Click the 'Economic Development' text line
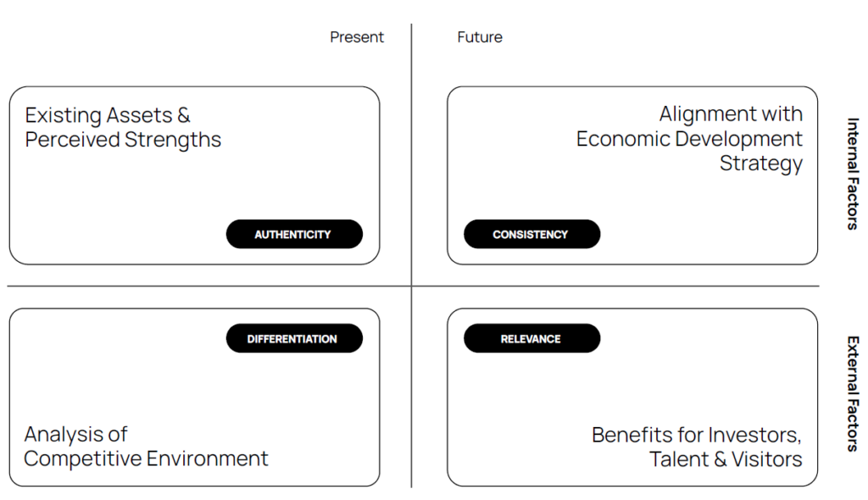 689,138
